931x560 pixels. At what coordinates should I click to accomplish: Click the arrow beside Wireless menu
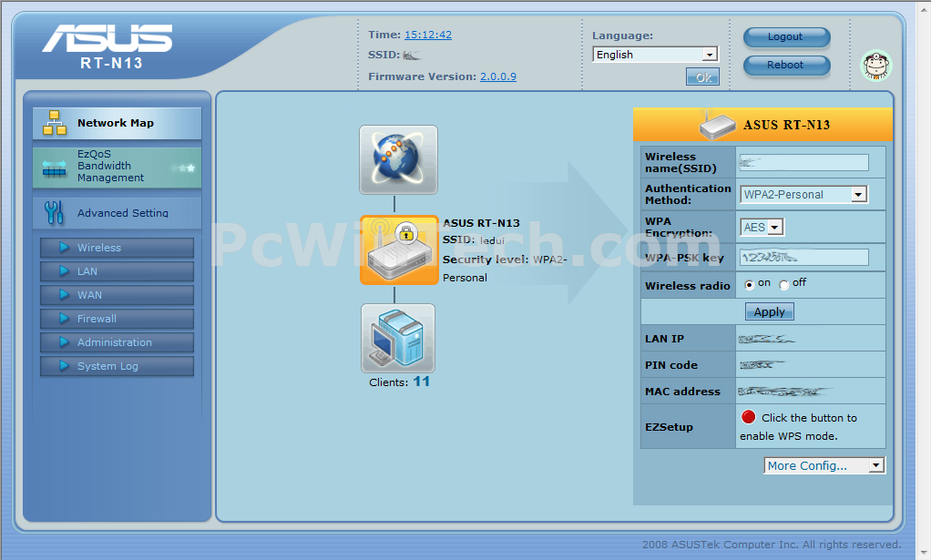point(64,248)
